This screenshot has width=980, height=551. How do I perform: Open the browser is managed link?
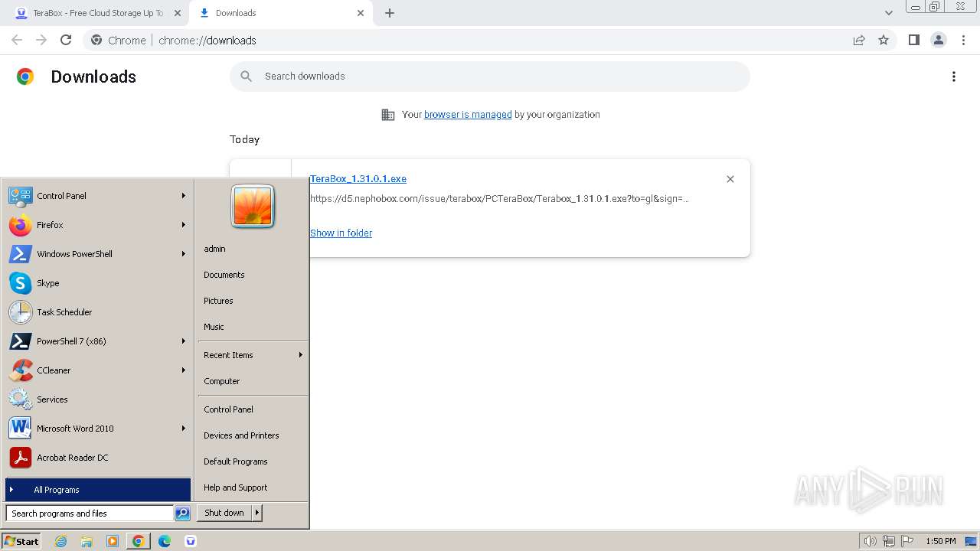[x=468, y=115]
